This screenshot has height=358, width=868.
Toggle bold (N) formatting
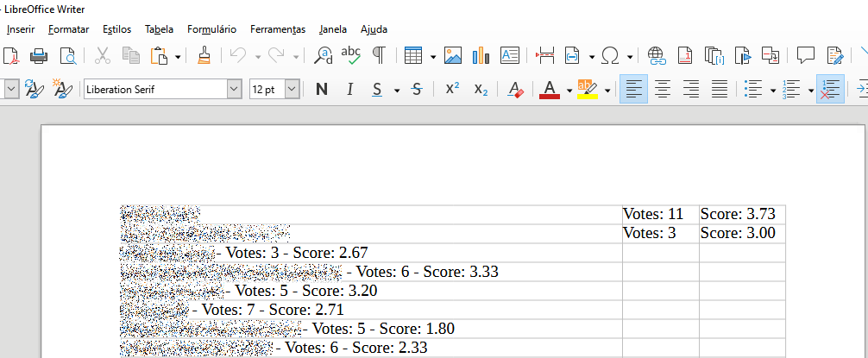pyautogui.click(x=321, y=89)
